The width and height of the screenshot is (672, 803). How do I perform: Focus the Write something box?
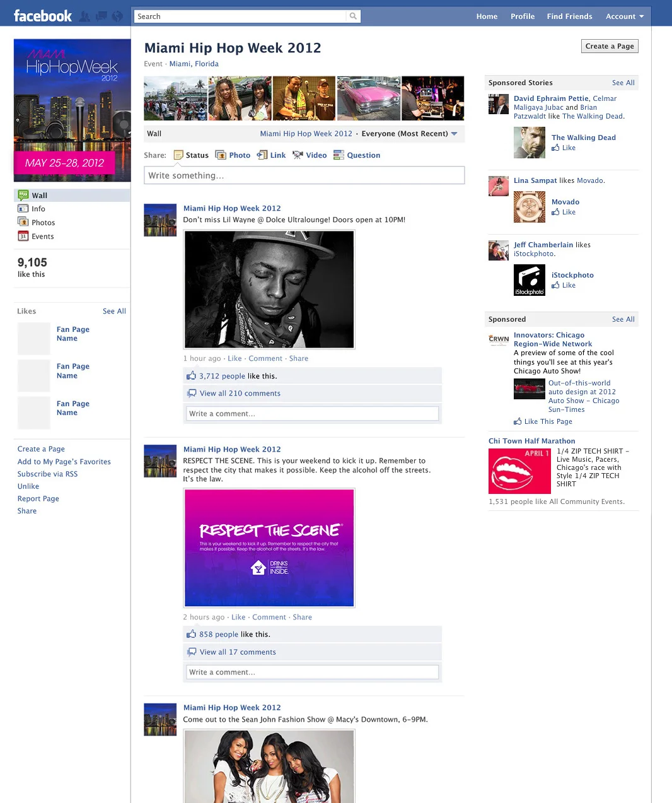[x=304, y=175]
